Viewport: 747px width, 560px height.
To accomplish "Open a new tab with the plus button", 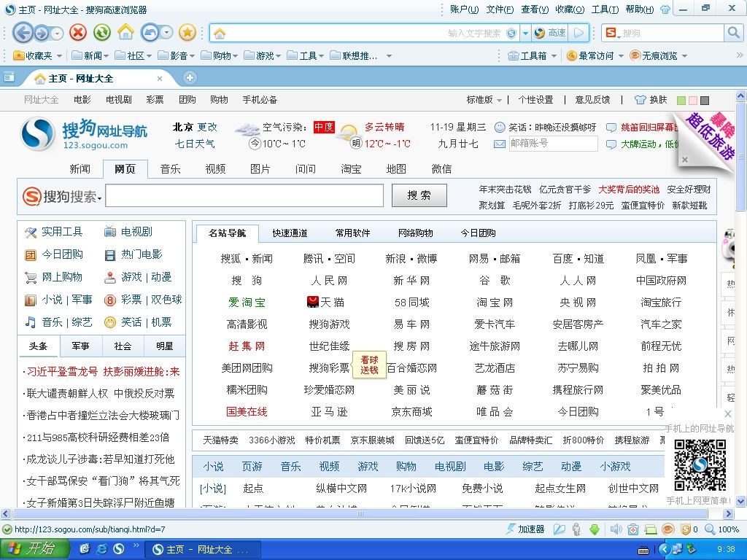I will point(190,77).
